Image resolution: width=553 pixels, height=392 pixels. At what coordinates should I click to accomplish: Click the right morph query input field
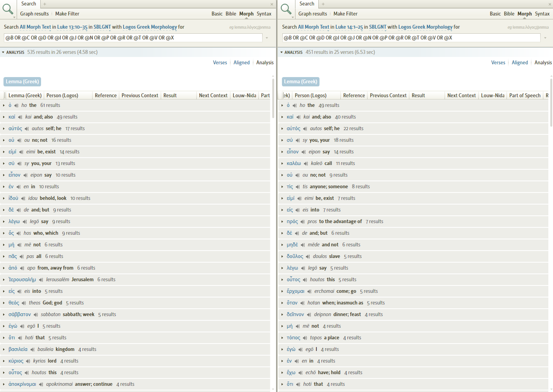tap(411, 38)
